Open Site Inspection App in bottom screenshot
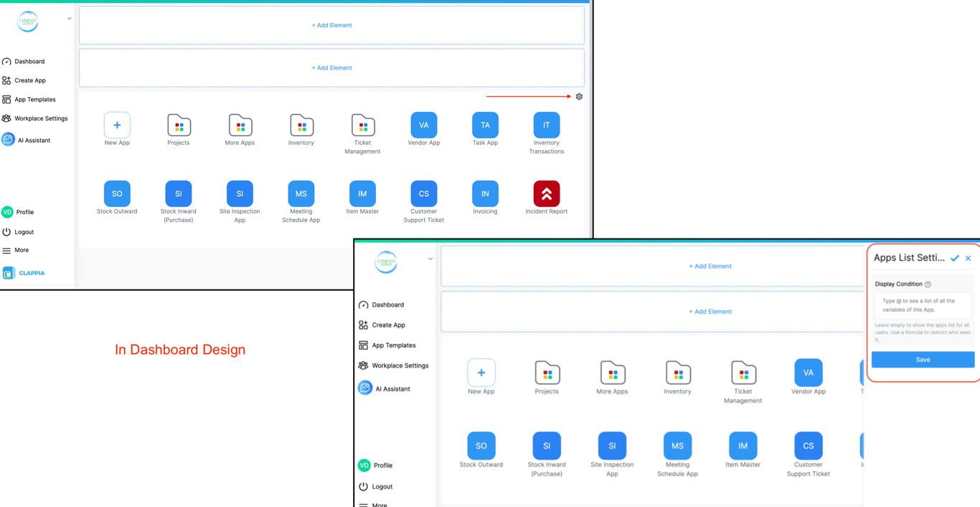Viewport: 980px width, 507px height. point(612,446)
